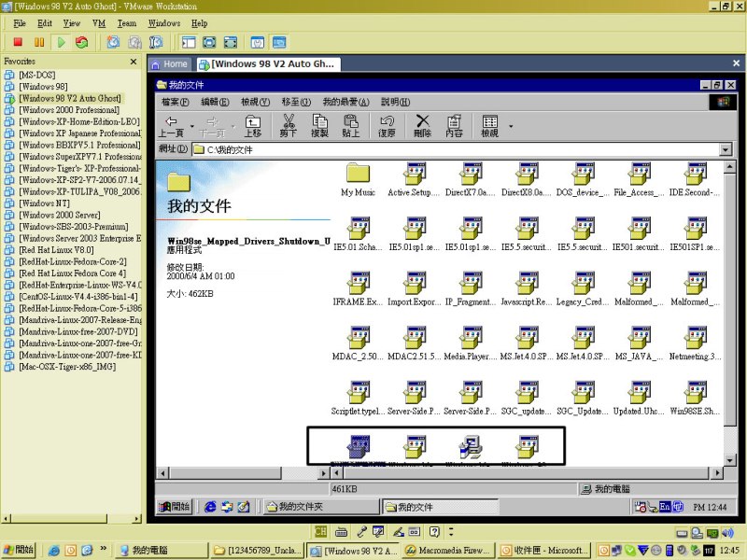This screenshot has height=560, width=747.
Task: Click the Undo (復原) toolbar button
Action: (x=387, y=127)
